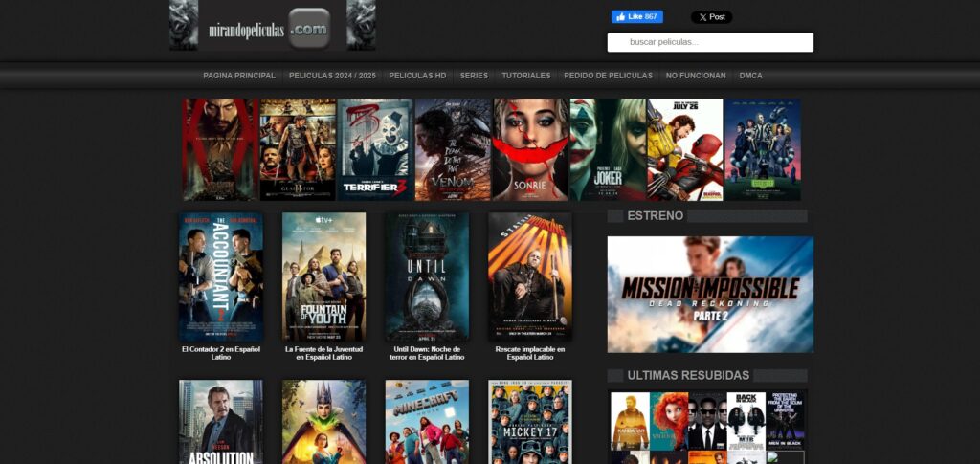The image size is (980, 464).
Task: Share via the X Post button
Action: point(711,17)
